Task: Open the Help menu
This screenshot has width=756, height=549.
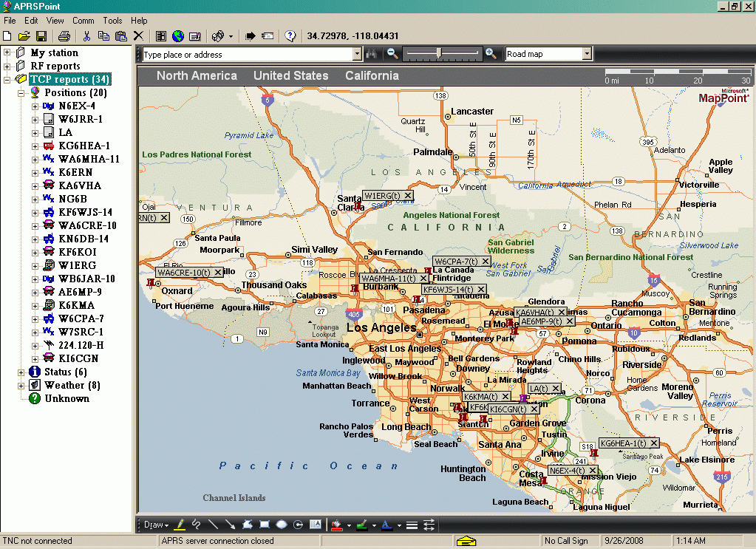Action: [139, 21]
